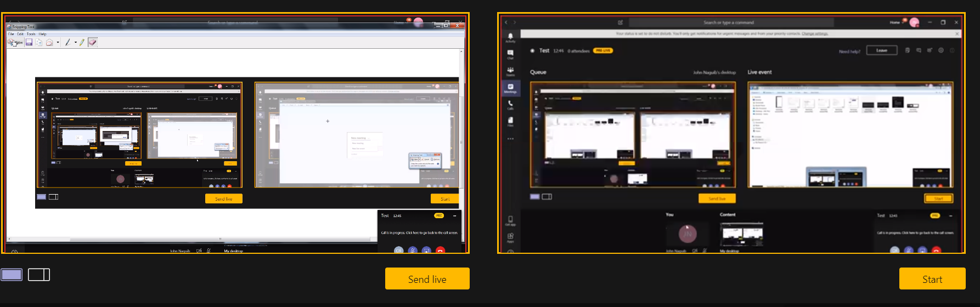Click the Change settings link in banner
The height and width of the screenshot is (307, 980).
pos(814,34)
